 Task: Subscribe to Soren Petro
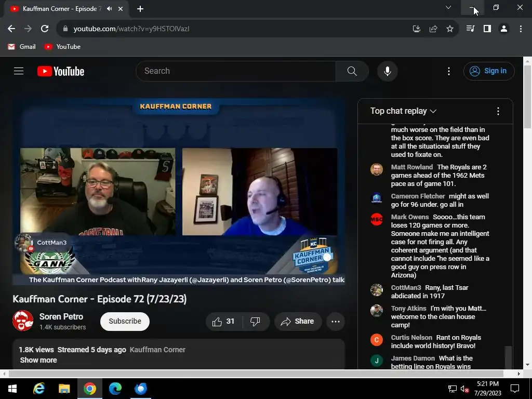pos(125,321)
